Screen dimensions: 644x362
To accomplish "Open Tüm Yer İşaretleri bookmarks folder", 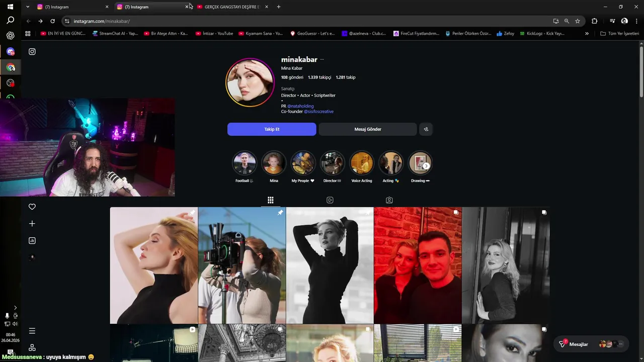I will pos(620,34).
